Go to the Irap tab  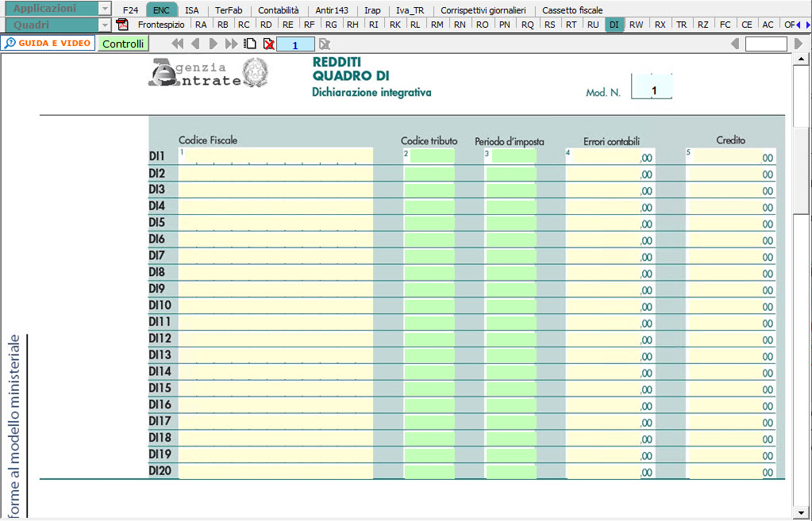372,10
